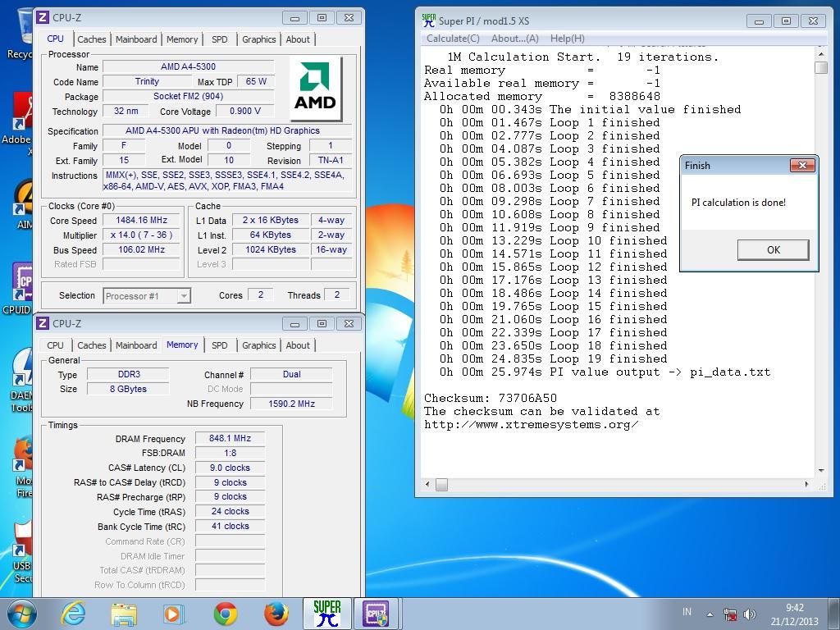Viewport: 840px width, 630px height.
Task: Open the AIMP desktop shortcut
Action: click(x=22, y=204)
